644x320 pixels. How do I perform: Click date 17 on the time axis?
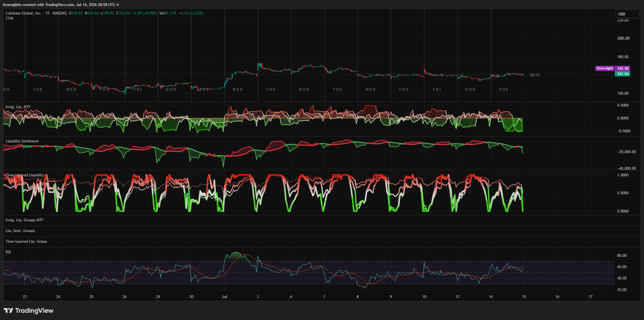coord(591,297)
